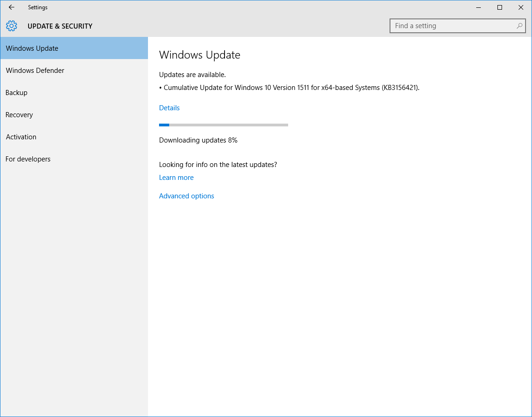Image resolution: width=532 pixels, height=417 pixels.
Task: Click the back arrow in title bar
Action: click(12, 7)
